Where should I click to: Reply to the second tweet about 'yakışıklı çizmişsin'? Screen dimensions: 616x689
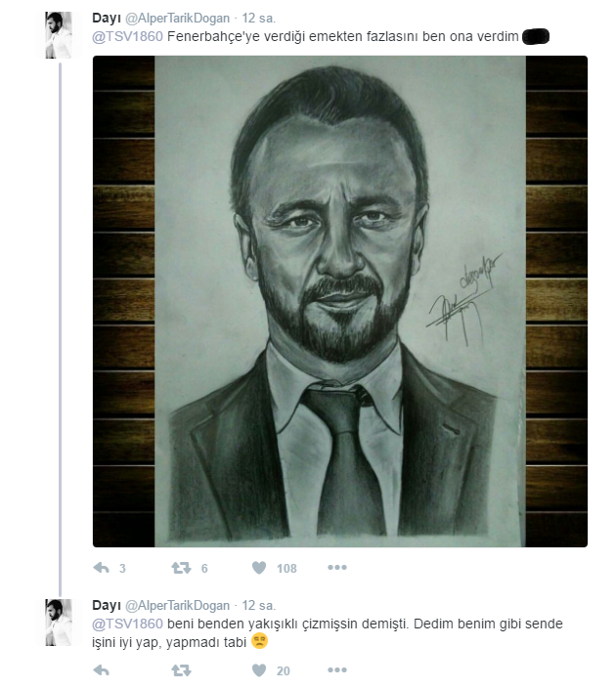tap(101, 670)
